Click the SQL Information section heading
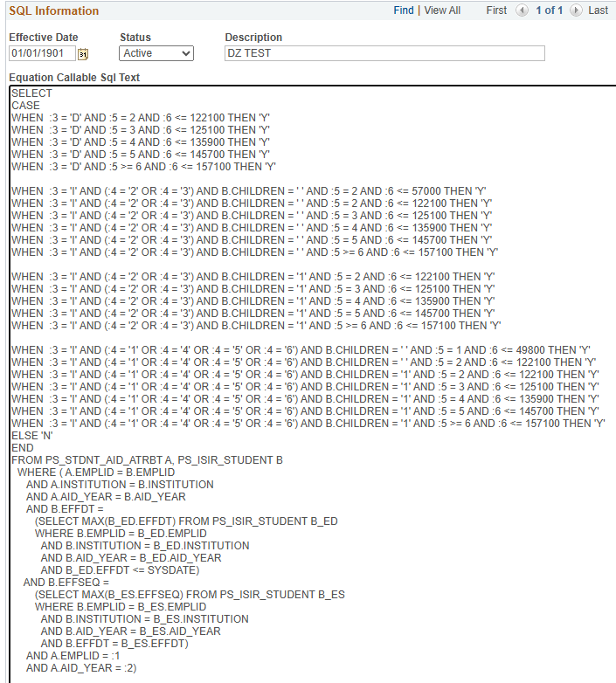This screenshot has width=616, height=683. (x=54, y=10)
